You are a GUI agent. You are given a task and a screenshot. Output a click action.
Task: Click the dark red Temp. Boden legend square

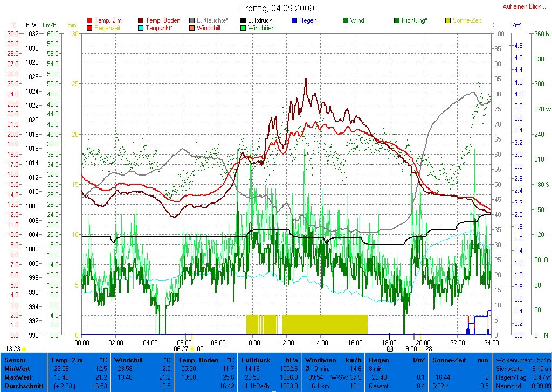(x=141, y=21)
